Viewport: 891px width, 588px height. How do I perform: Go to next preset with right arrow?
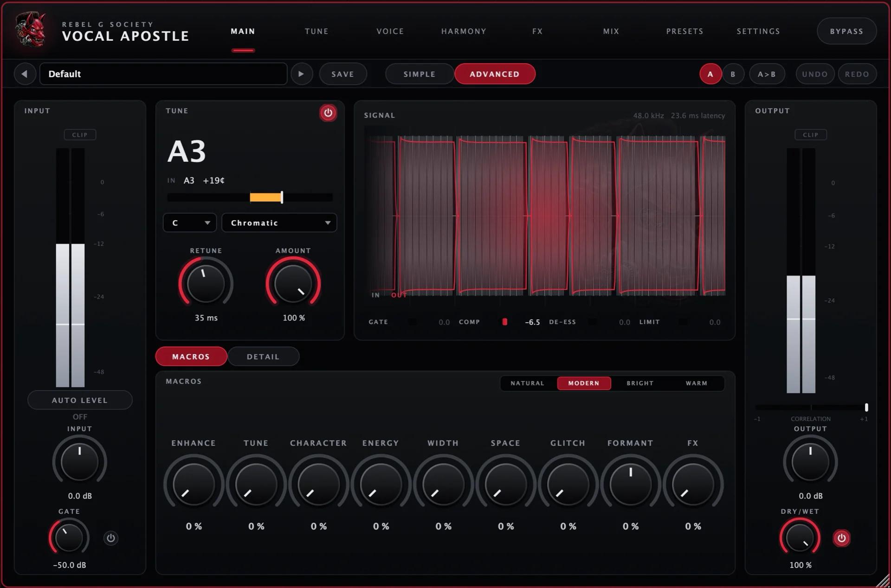point(301,74)
